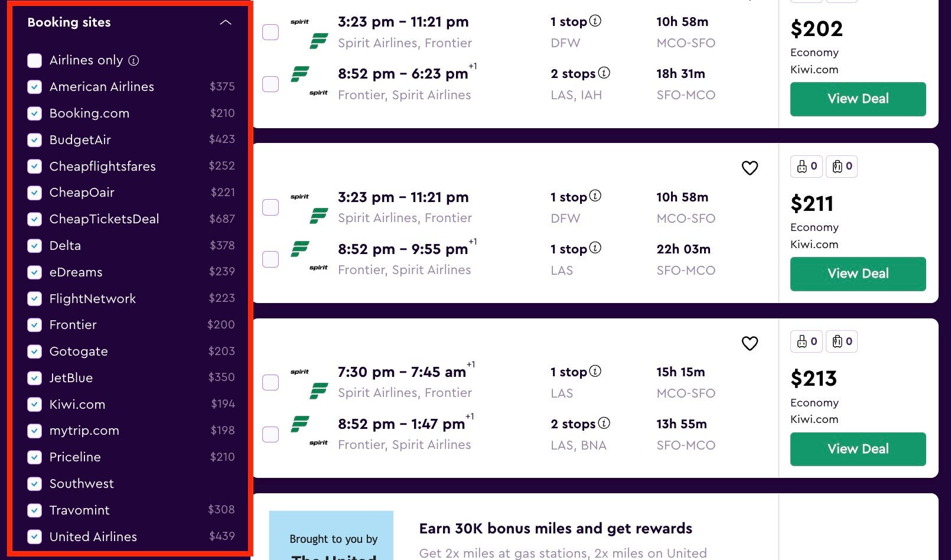Collapse the Booking sites panel
This screenshot has height=560, width=951.
(225, 22)
